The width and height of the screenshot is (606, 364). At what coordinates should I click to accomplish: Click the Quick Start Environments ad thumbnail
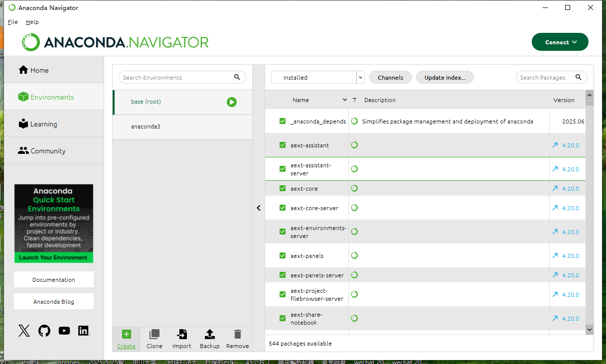pyautogui.click(x=53, y=224)
